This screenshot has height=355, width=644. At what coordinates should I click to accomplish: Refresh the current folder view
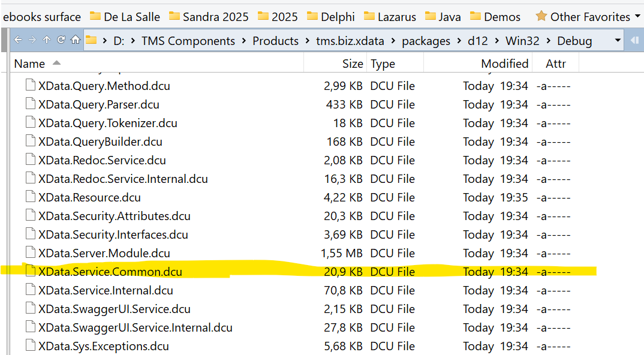click(61, 40)
